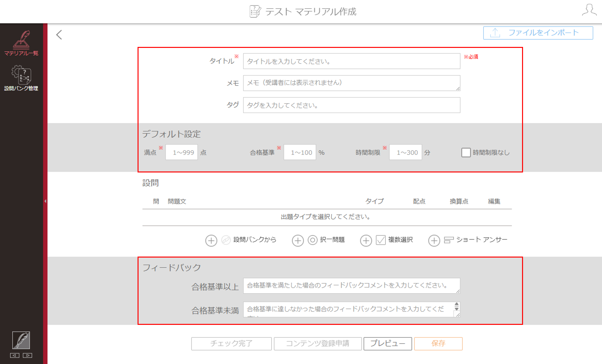The height and width of the screenshot is (364, 602).
Task: Click the down arrow in 合格基準未満 scrollbar
Action: 457,309
